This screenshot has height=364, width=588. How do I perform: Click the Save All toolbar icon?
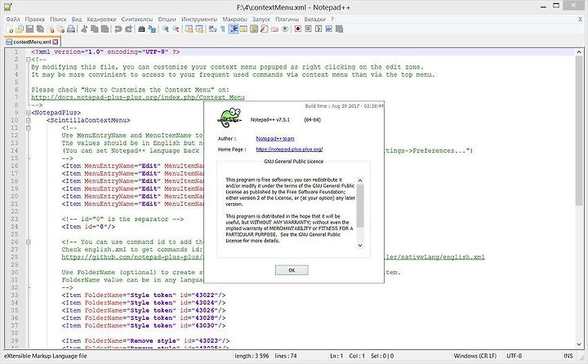click(40, 29)
